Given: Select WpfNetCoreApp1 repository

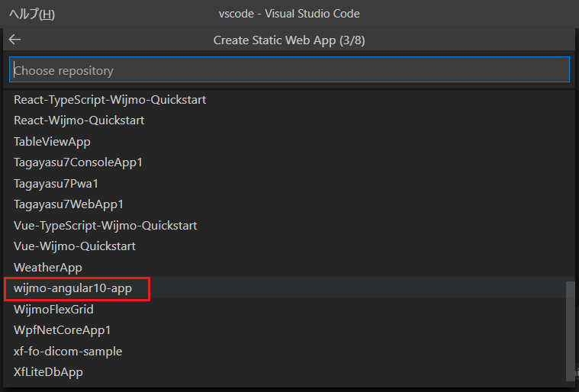Looking at the screenshot, I should [x=289, y=330].
